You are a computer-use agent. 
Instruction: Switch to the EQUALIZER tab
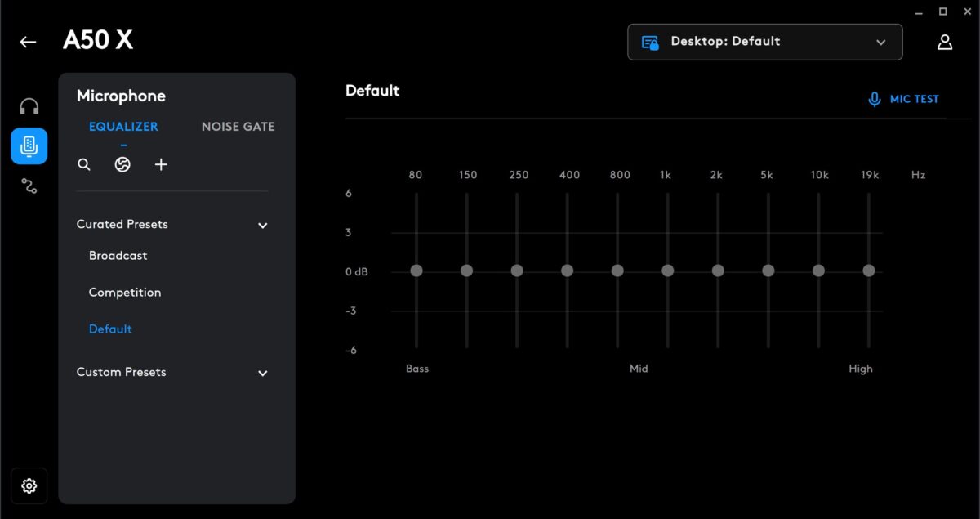[123, 127]
